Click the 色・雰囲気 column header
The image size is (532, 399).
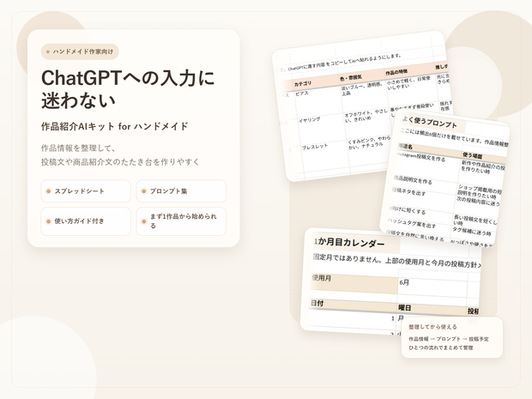click(350, 78)
